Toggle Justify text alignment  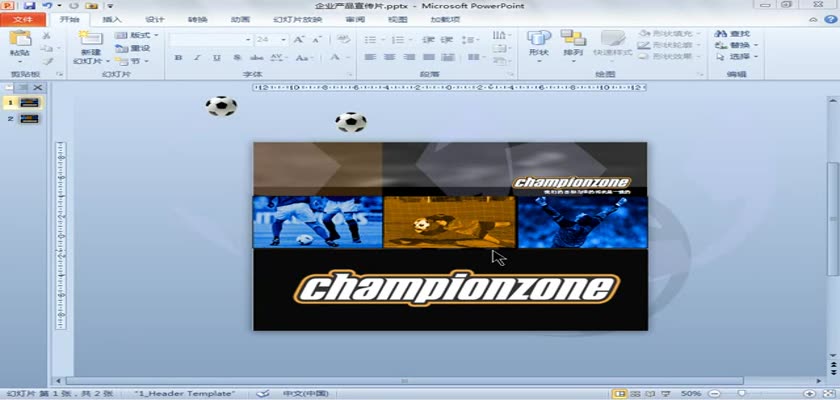(x=429, y=57)
